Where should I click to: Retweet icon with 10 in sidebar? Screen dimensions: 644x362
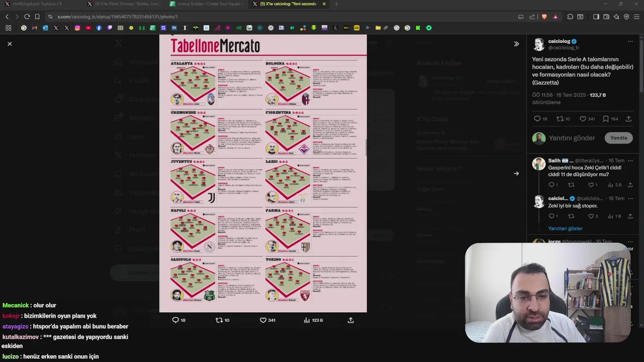coord(563,119)
